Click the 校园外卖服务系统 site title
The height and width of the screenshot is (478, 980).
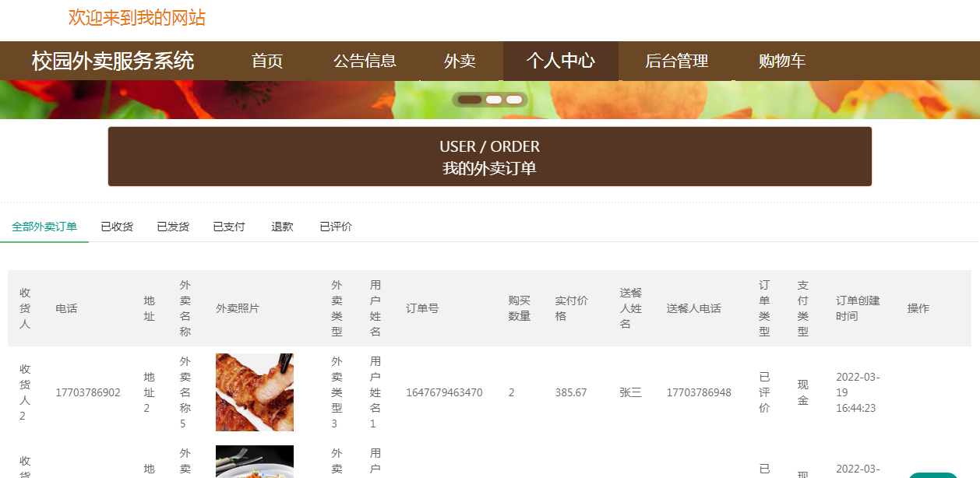click(x=113, y=61)
